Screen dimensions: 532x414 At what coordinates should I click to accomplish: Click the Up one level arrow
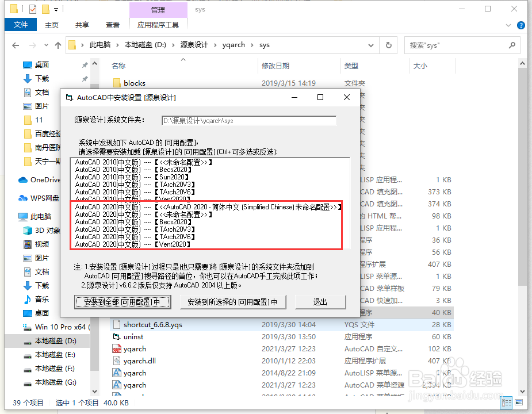point(58,45)
